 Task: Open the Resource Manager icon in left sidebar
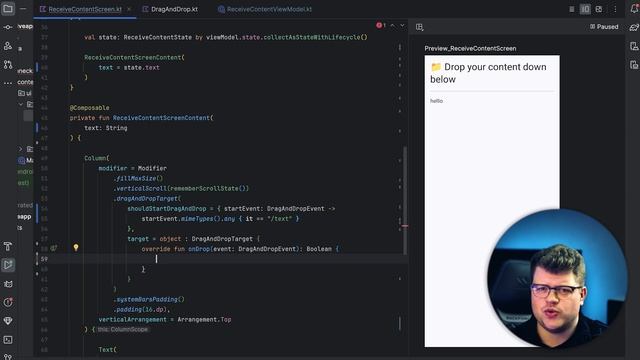pyautogui.click(x=8, y=46)
